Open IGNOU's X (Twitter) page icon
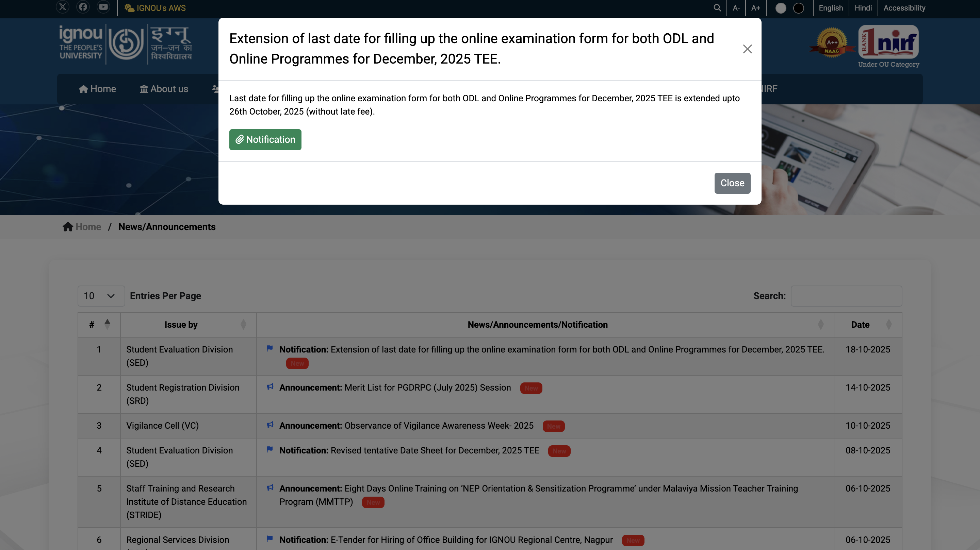The width and height of the screenshot is (980, 550). tap(62, 7)
